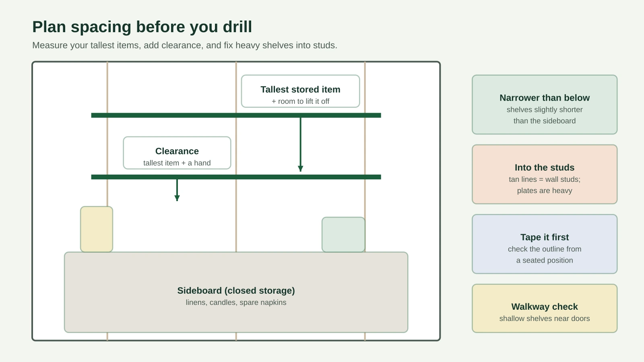Select the 'Narrower than below' green card
644x362 pixels.
[x=545, y=105]
